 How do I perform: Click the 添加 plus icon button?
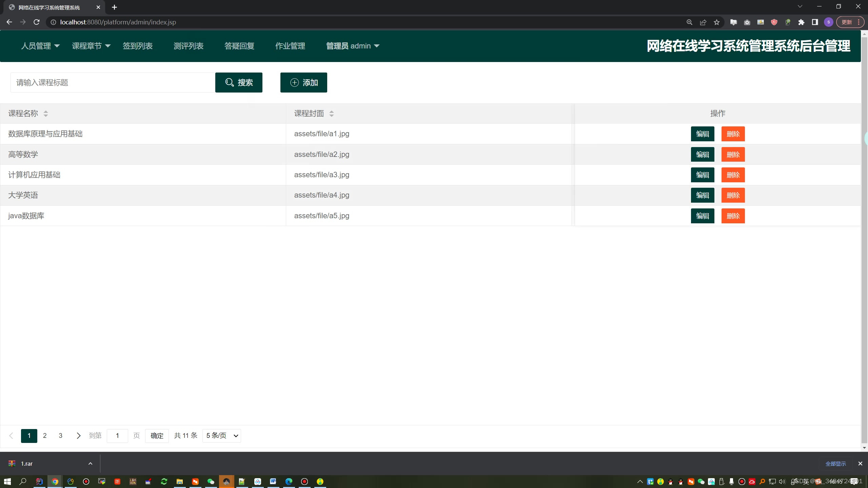tap(303, 82)
